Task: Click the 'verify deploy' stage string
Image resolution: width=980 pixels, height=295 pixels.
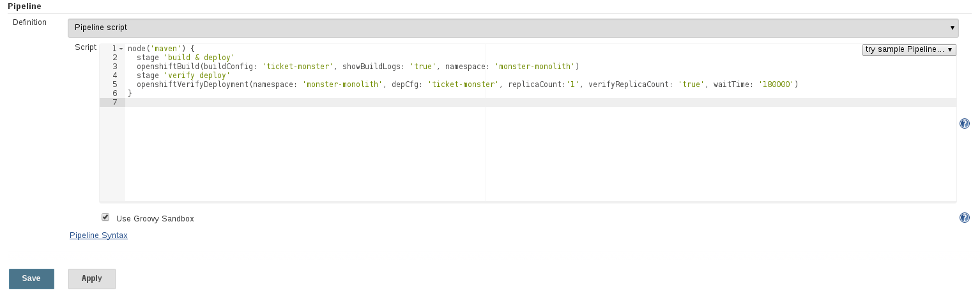Action: click(197, 76)
